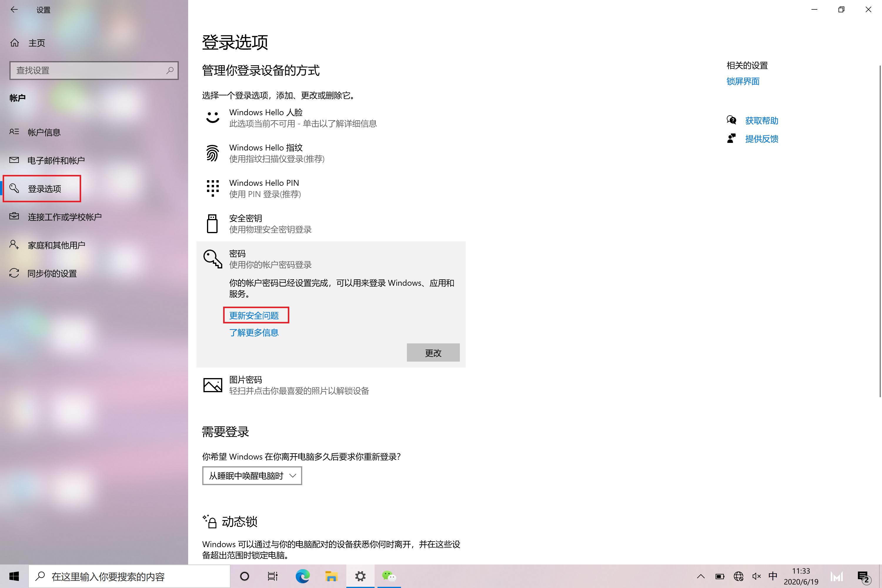Show hidden system tray icons chevron
882x588 pixels.
click(701, 576)
